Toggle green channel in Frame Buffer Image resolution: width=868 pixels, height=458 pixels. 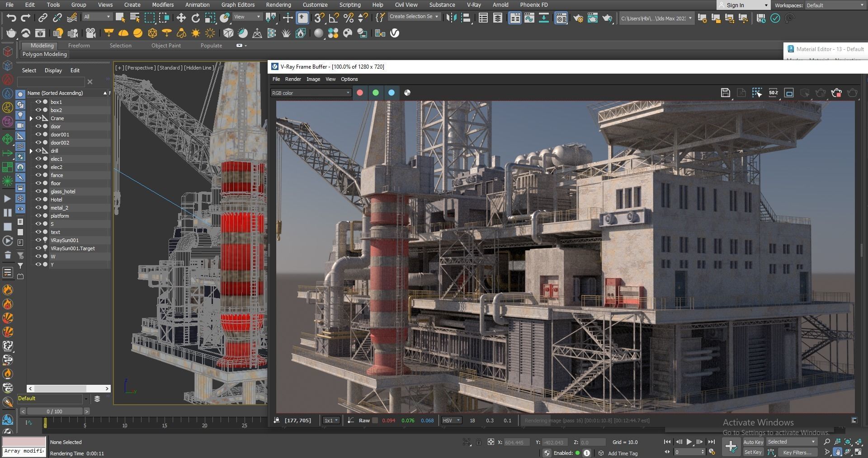coord(376,93)
